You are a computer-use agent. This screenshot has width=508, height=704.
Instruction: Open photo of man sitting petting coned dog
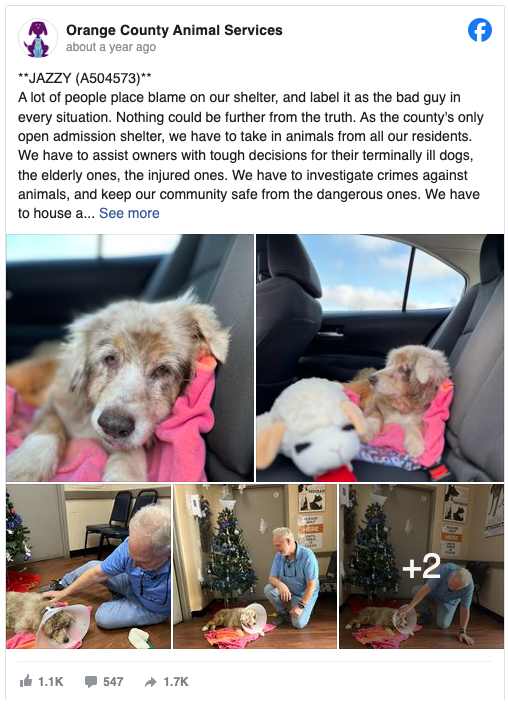click(88, 566)
